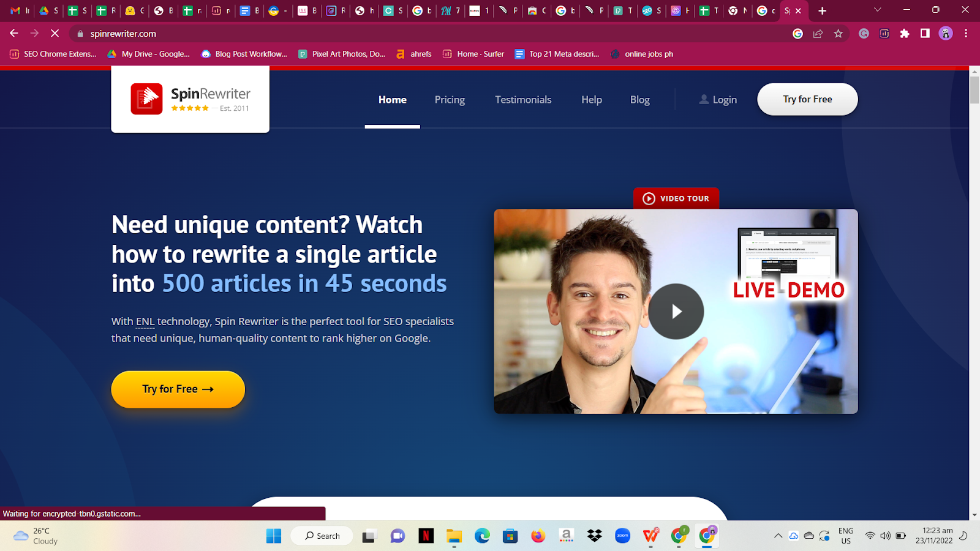
Task: Open the Blog Post Workflow bookmark
Action: pyautogui.click(x=244, y=54)
